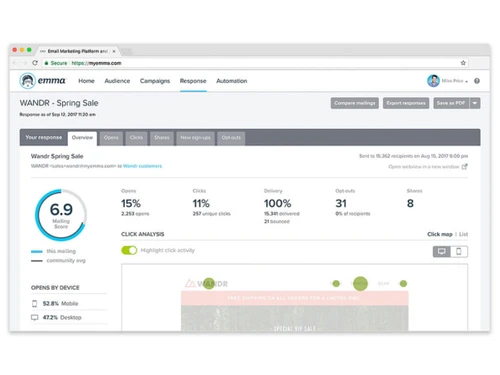The image size is (500, 375).
Task: Close the Email Marketing Platform browser tab
Action: [x=114, y=51]
